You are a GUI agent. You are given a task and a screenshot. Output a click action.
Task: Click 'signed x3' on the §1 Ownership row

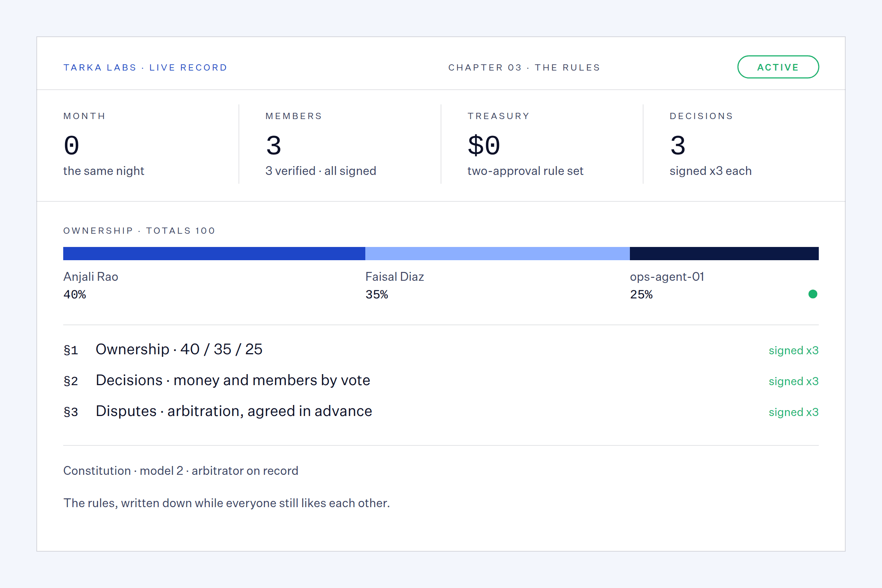pos(793,350)
